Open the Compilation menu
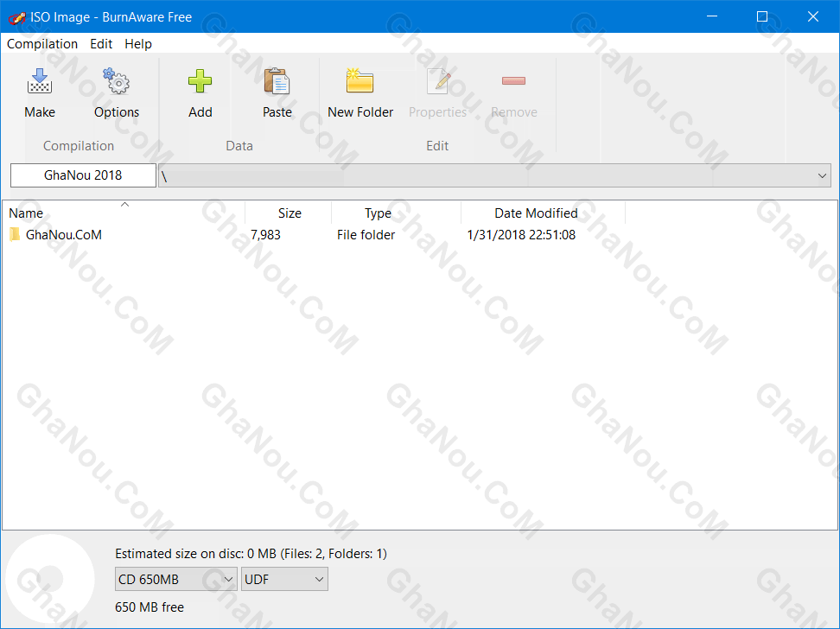 point(42,44)
